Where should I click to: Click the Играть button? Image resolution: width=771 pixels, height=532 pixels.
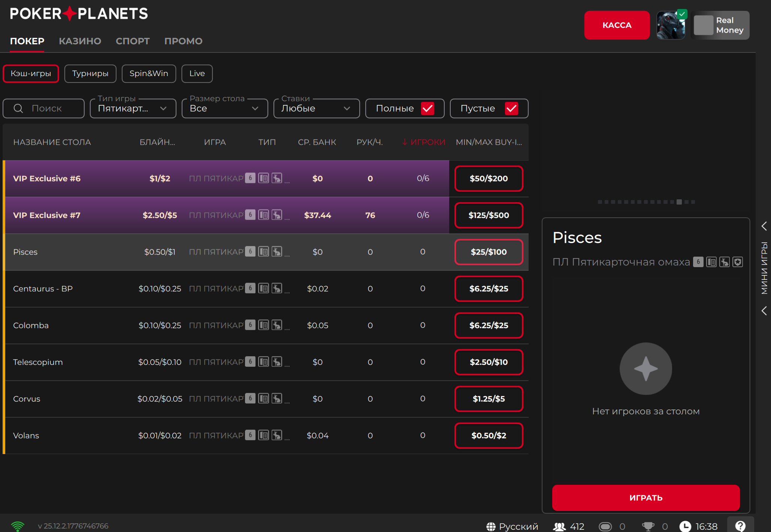coord(646,498)
